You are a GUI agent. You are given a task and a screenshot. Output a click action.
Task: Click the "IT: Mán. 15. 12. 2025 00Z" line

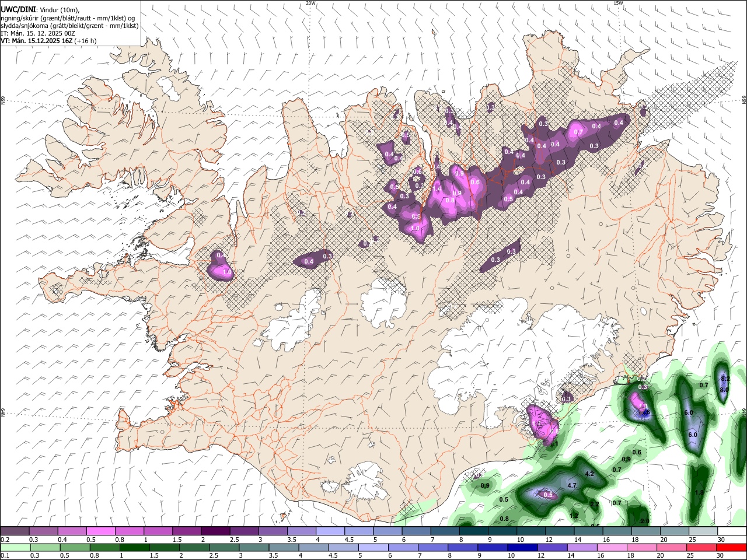(x=38, y=33)
